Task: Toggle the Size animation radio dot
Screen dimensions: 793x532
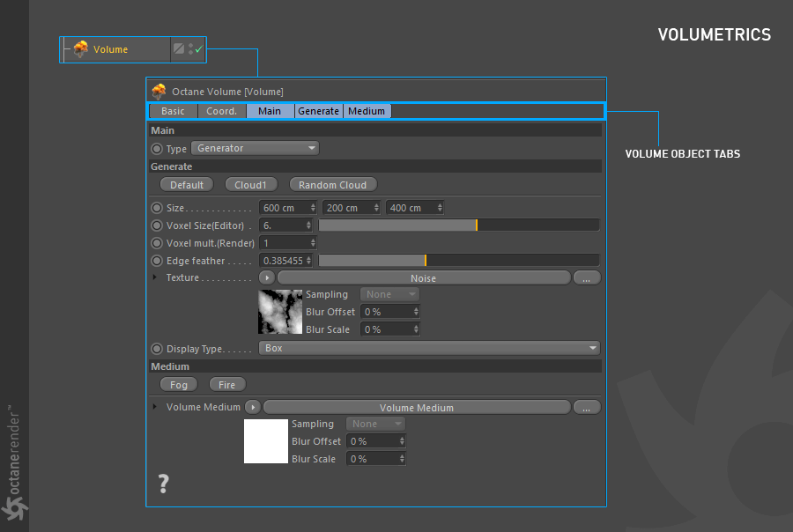Action: click(157, 208)
